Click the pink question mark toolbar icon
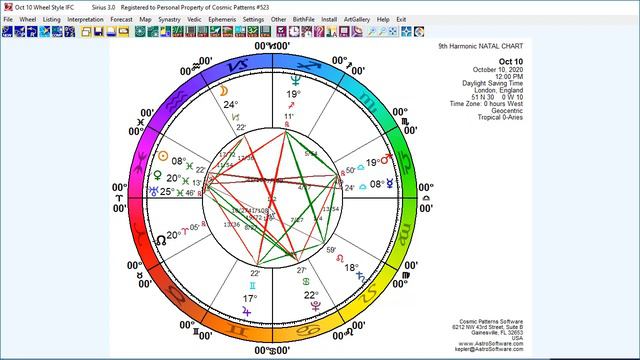This screenshot has height=360, width=640. point(319,31)
